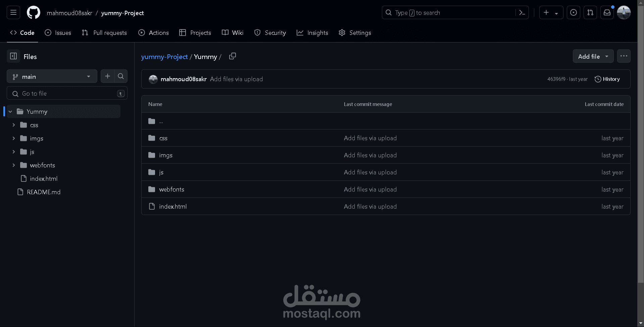Search this repository's files icon
The width and height of the screenshot is (644, 327).
click(121, 76)
